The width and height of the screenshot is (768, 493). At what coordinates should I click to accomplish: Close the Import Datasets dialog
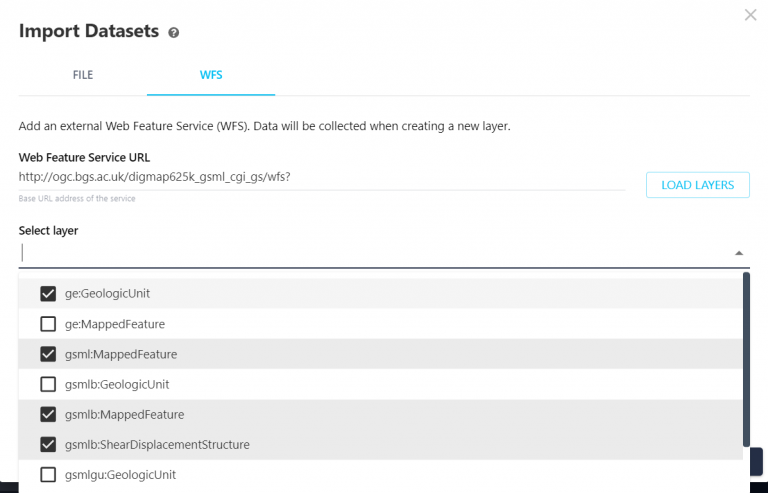point(751,15)
